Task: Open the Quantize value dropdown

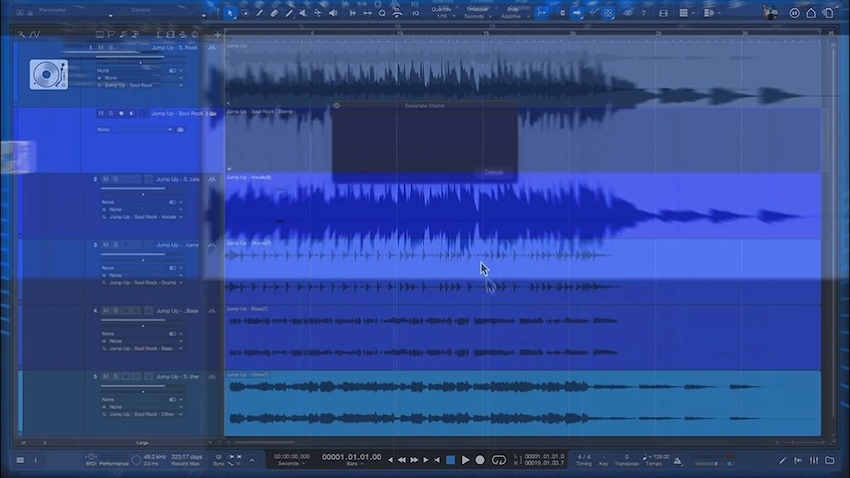Action: (443, 16)
